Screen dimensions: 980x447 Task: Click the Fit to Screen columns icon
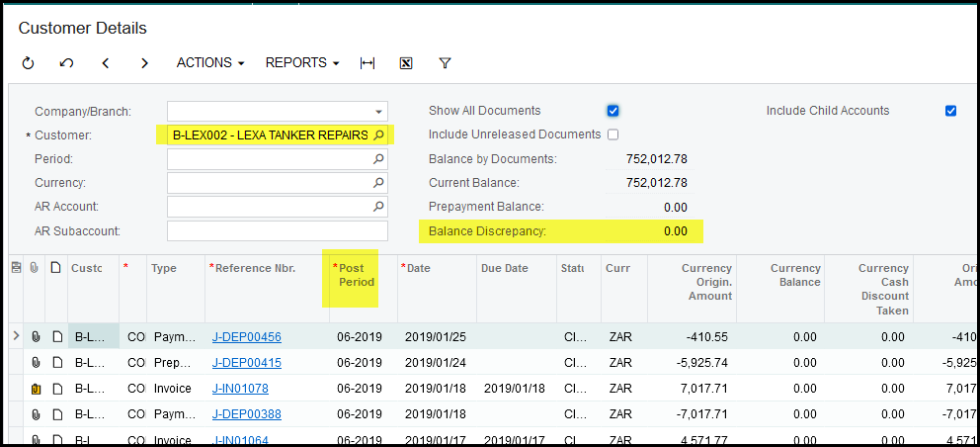point(367,63)
